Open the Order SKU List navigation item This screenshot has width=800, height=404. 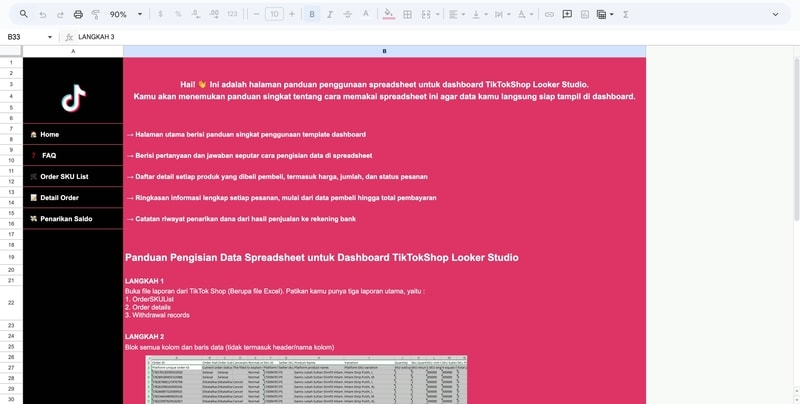click(64, 176)
